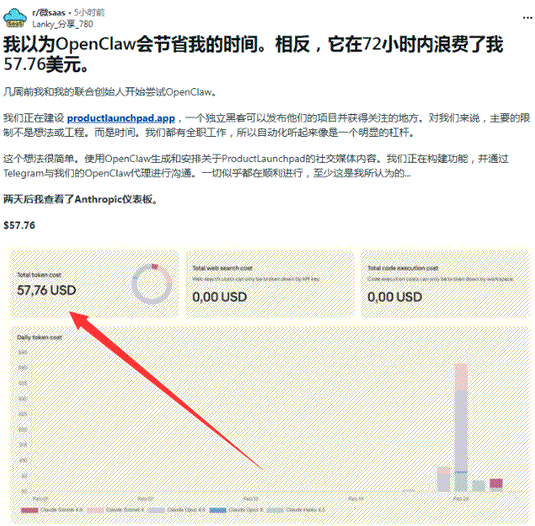Click the bright blue legend swatch

click(x=218, y=510)
